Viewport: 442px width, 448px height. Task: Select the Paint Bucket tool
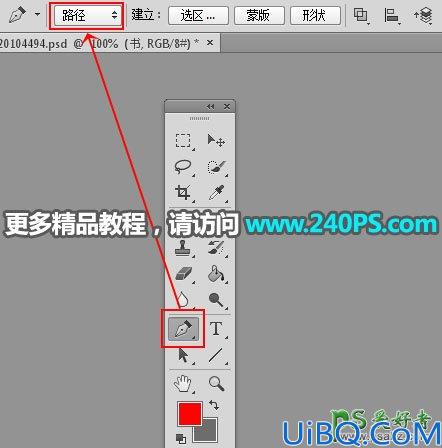216,274
